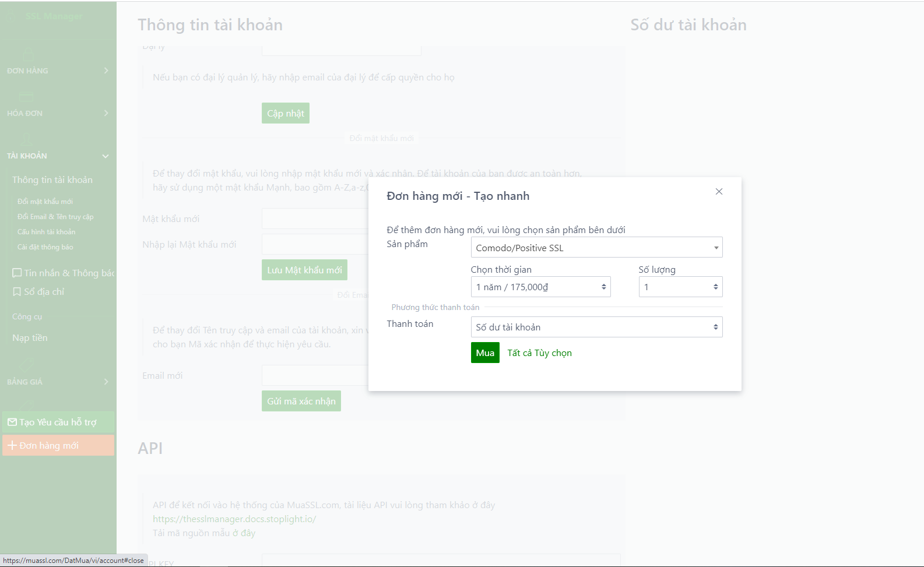Click the plus icon on Đơn hàng mới
The image size is (924, 567).
point(12,445)
